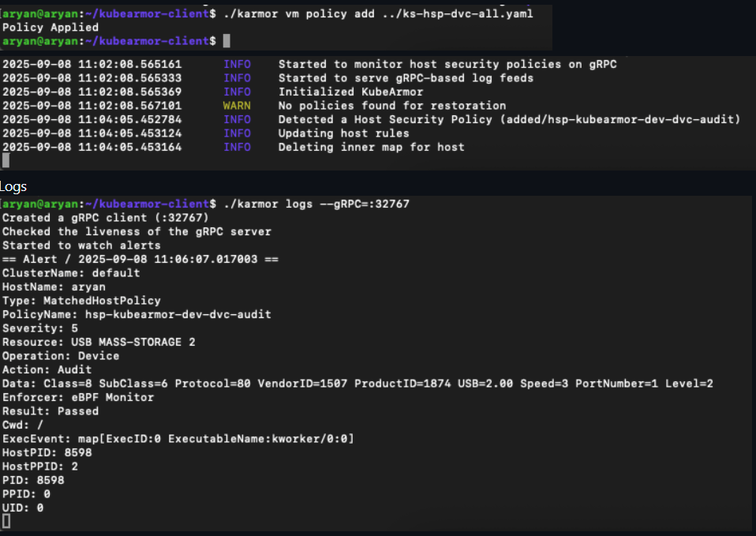This screenshot has width=756, height=536.
Task: Click the "Detected a Host Security Policy" line
Action: click(509, 119)
